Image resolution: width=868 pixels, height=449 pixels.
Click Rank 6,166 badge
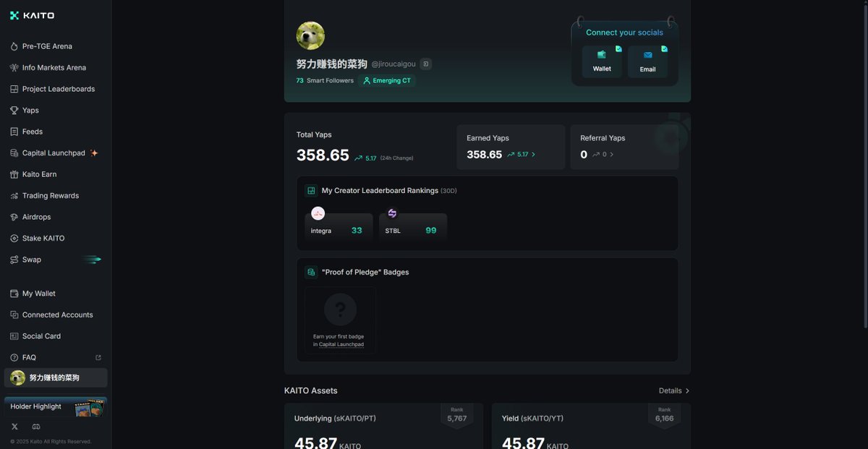click(x=664, y=416)
